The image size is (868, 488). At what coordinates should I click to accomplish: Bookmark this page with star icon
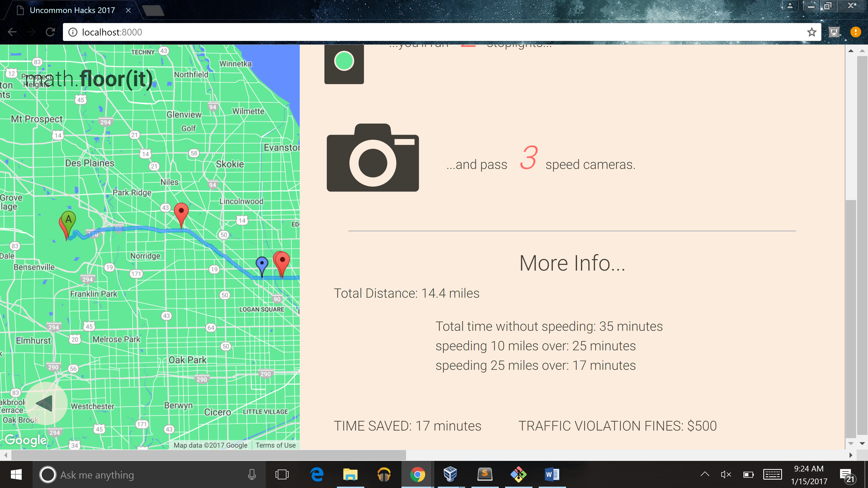coord(811,32)
